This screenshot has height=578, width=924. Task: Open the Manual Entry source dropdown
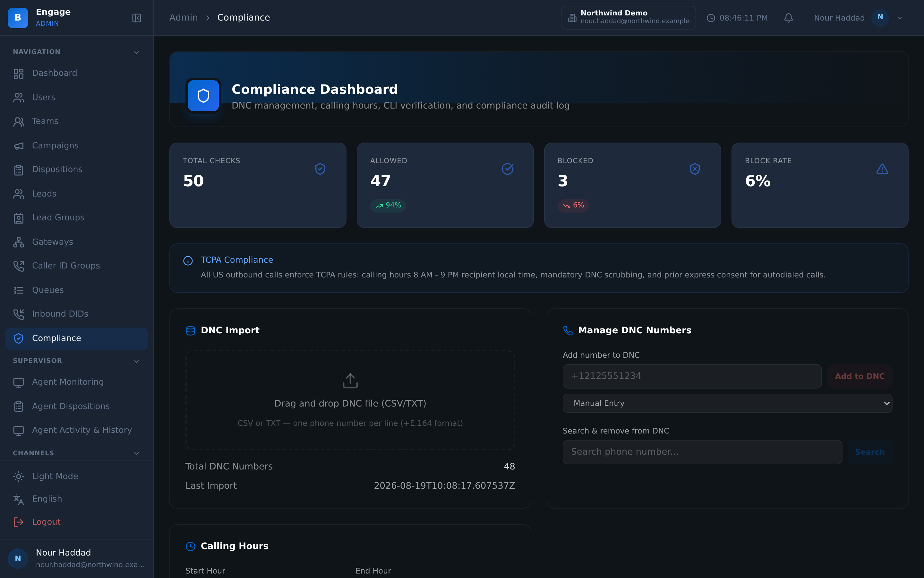coord(727,403)
